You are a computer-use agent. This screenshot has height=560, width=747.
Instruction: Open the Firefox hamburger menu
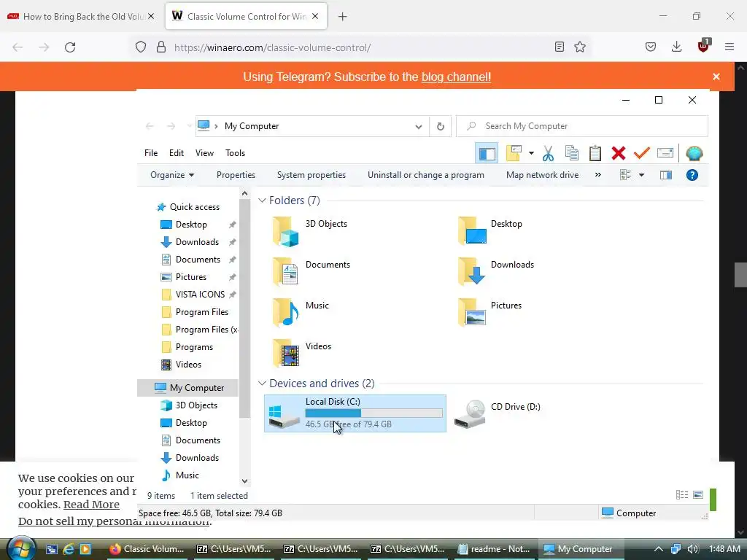click(x=729, y=47)
